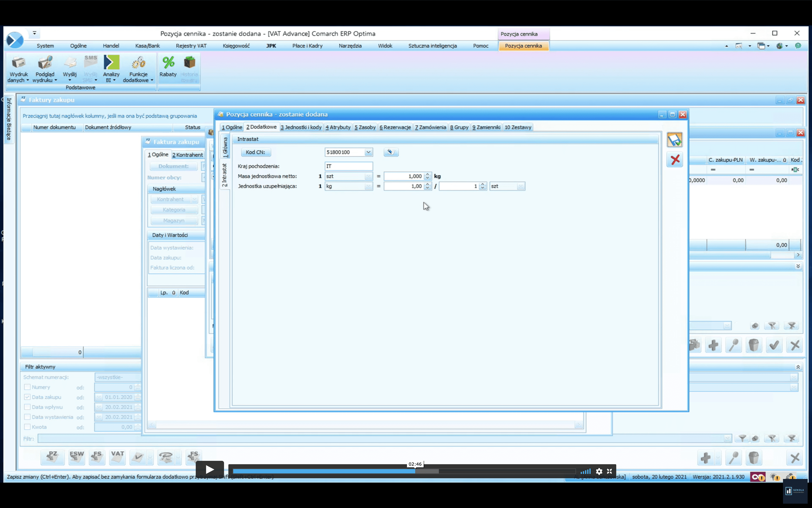Adjust the video volume bars
Viewport: 812px width, 508px height.
coord(586,471)
